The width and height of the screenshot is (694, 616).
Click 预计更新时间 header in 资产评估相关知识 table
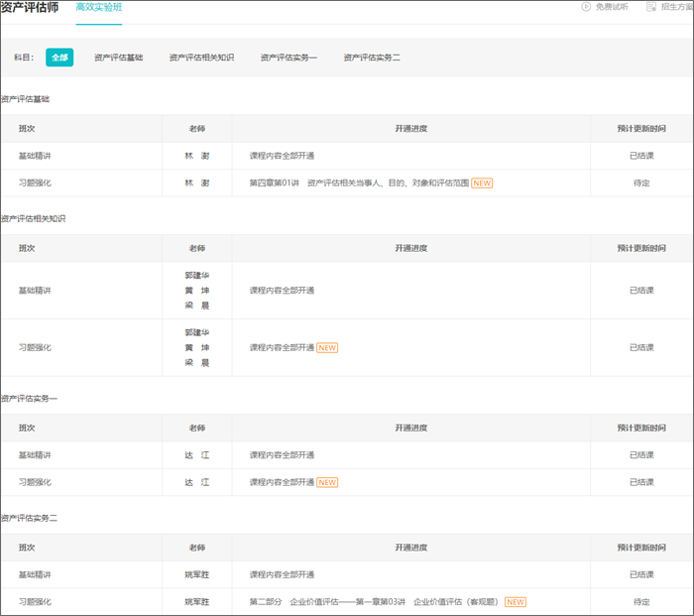[x=641, y=248]
